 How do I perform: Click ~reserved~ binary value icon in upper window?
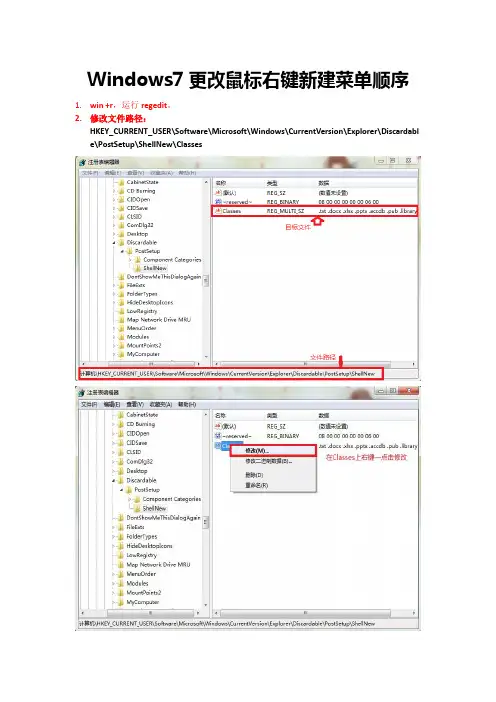[218, 202]
